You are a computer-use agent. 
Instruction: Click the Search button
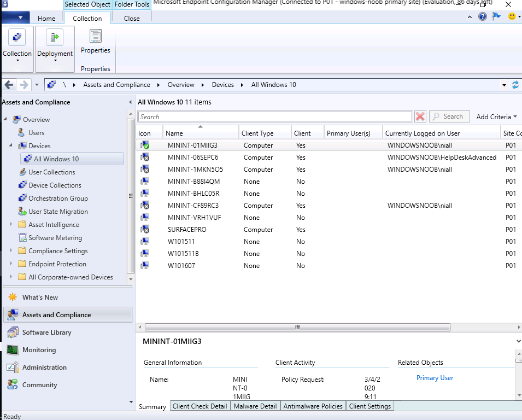[449, 116]
